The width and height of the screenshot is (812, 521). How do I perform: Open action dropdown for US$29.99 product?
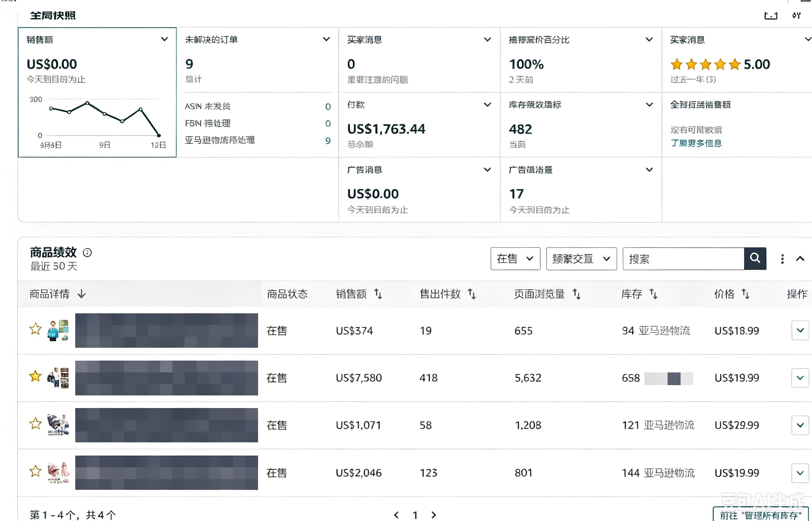coord(800,425)
